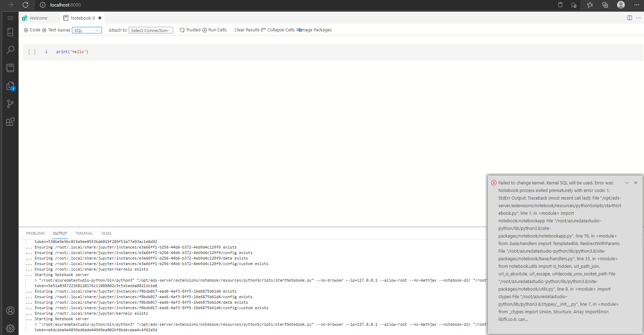Open Manage Packages

pyautogui.click(x=314, y=30)
